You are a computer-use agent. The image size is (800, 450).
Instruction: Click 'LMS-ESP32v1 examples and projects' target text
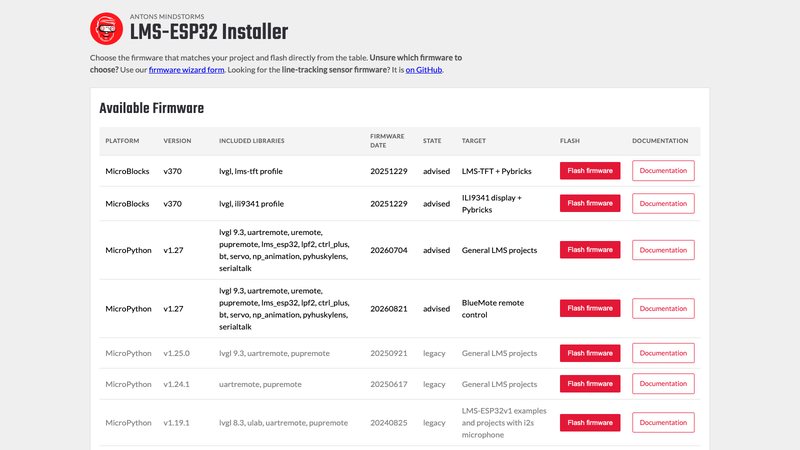[504, 422]
